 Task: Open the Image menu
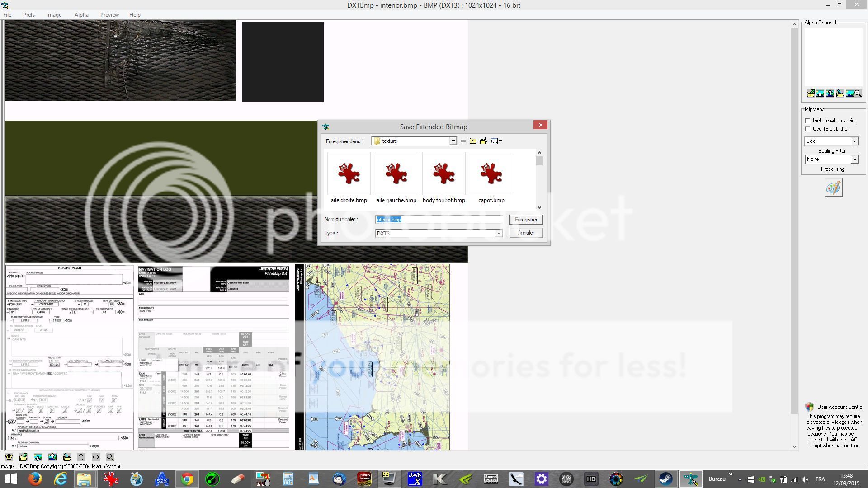54,15
